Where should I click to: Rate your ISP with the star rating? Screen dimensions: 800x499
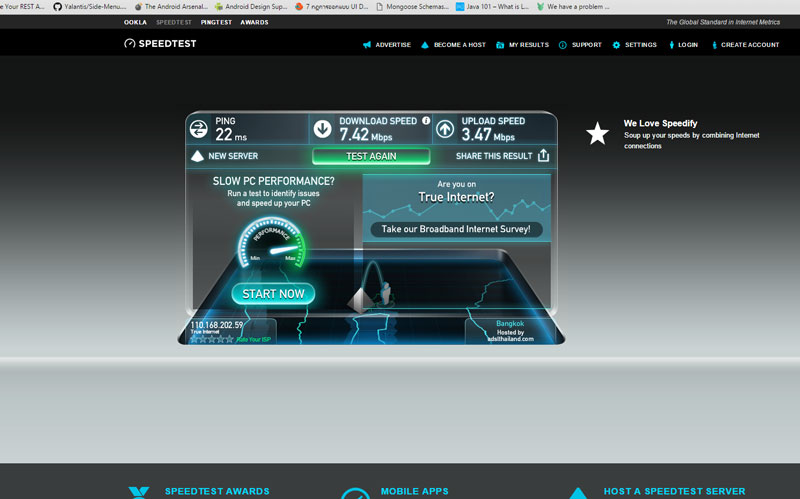point(212,339)
